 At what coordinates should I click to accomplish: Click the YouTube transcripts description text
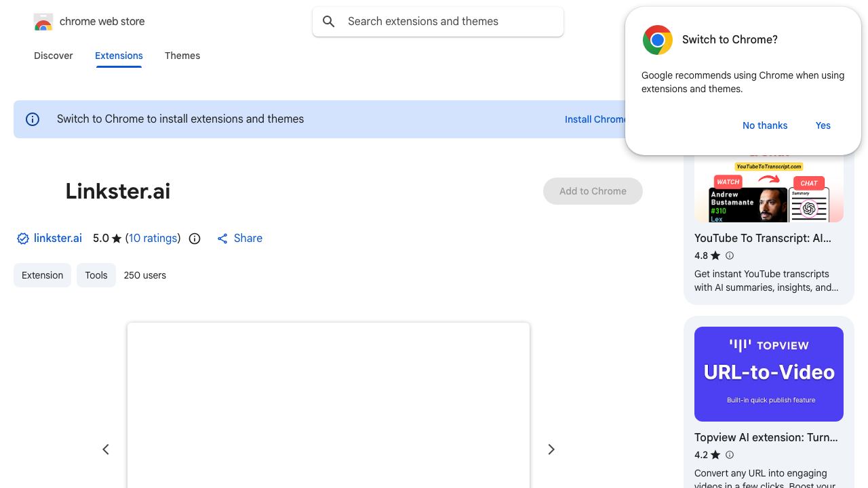766,281
